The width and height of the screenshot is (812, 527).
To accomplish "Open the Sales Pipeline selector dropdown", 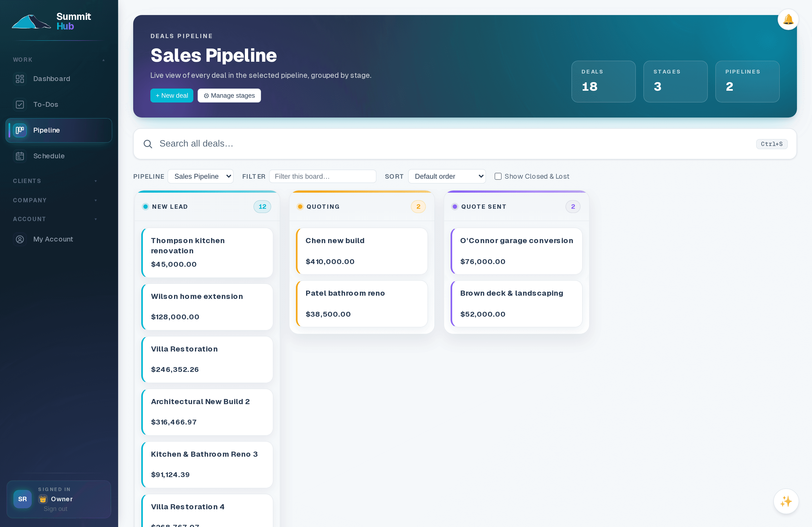I will coord(200,176).
